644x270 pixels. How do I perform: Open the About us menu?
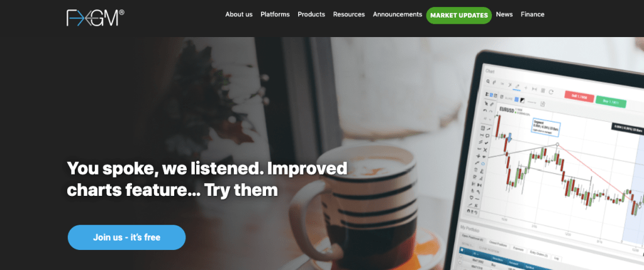[x=238, y=14]
